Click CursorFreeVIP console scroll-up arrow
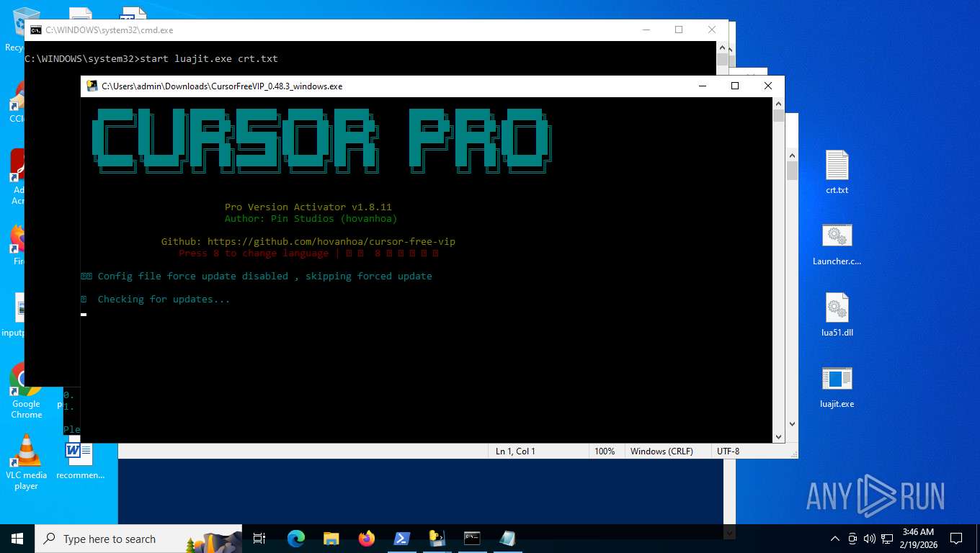This screenshot has width=980, height=553. [x=778, y=104]
